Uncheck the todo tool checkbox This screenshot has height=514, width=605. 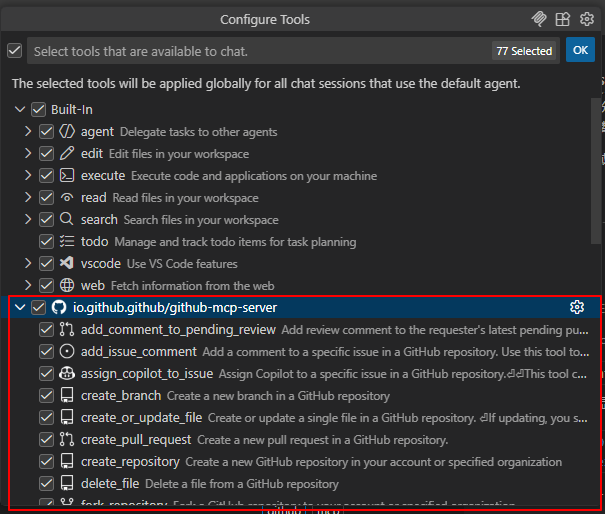(46, 242)
